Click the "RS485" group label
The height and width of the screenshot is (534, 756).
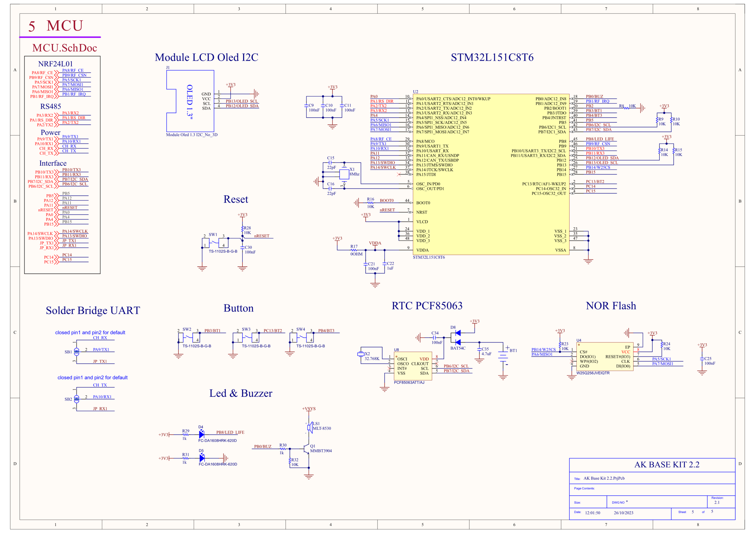pos(51,106)
